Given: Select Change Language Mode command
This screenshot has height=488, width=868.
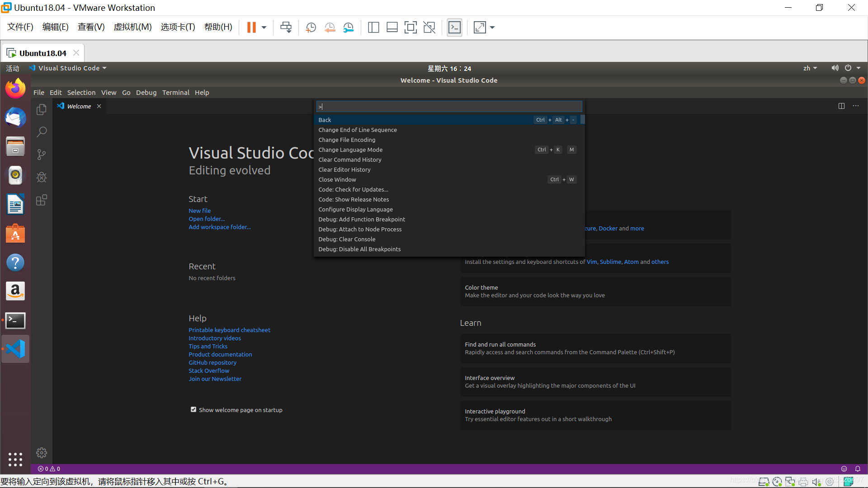Looking at the screenshot, I should pyautogui.click(x=350, y=150).
